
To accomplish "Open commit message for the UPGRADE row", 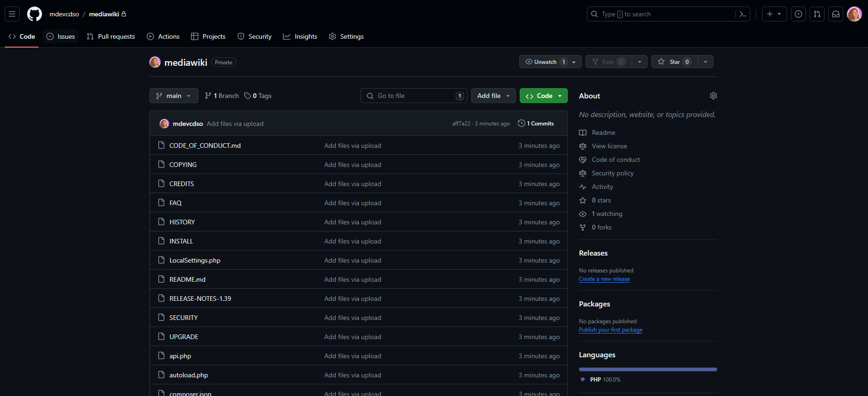I will click(x=353, y=337).
